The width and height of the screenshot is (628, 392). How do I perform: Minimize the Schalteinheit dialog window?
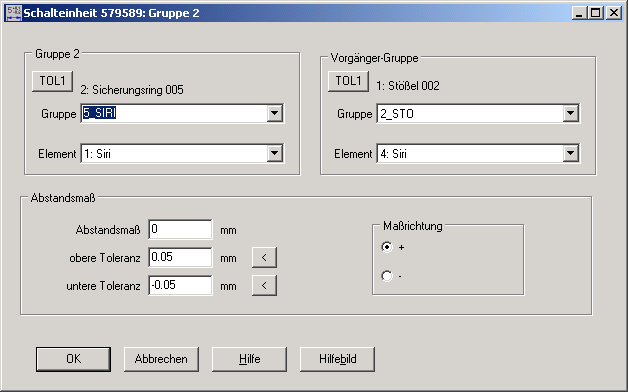[x=579, y=13]
